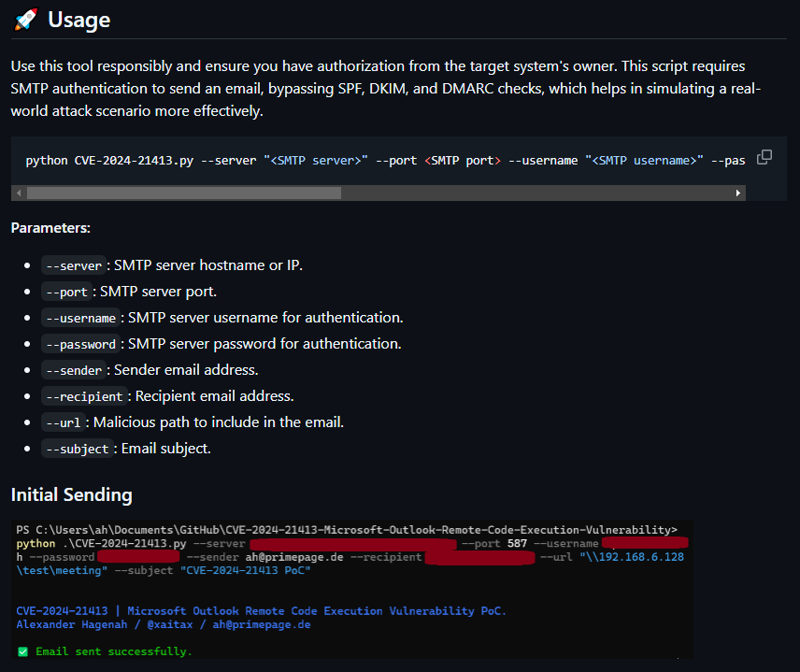Click the Initial Sending heading
The width and height of the screenshot is (800, 672).
pyautogui.click(x=71, y=495)
